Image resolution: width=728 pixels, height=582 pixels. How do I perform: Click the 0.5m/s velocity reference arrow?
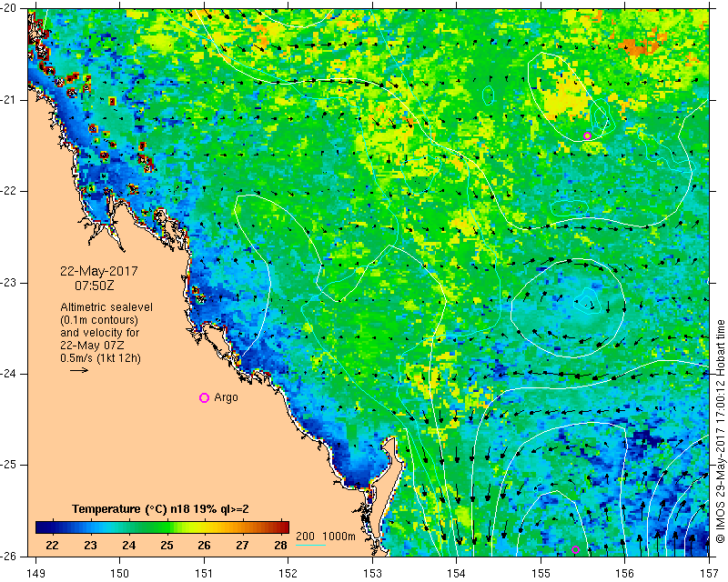(x=79, y=370)
